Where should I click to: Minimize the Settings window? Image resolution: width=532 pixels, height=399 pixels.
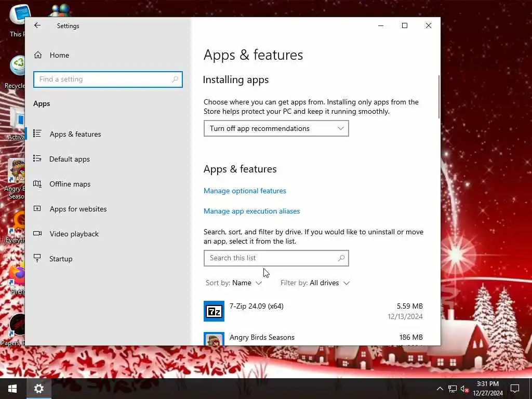381,25
